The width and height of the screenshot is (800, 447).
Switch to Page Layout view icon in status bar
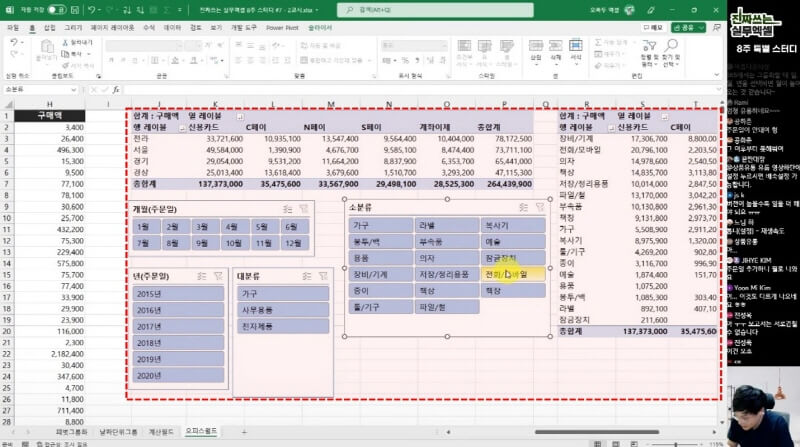coord(616,444)
